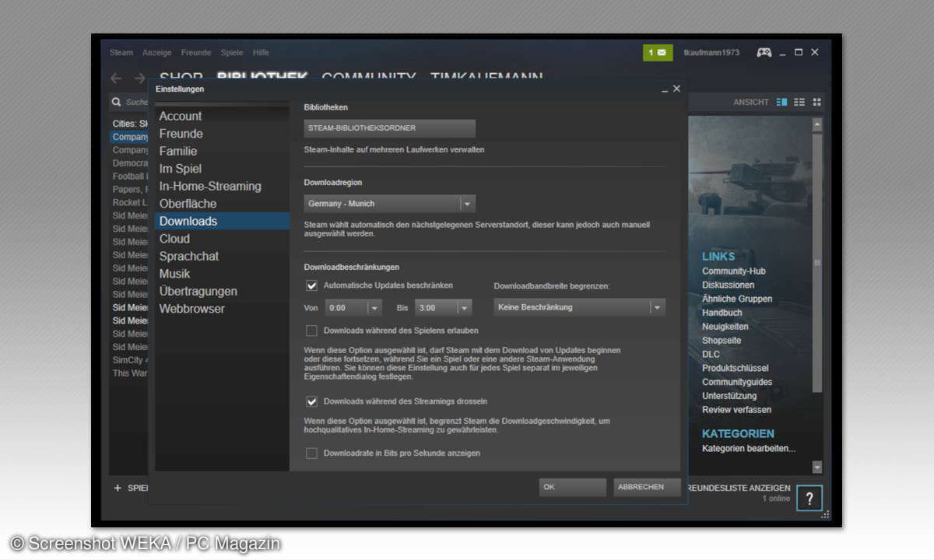Image resolution: width=934 pixels, height=560 pixels.
Task: Open the green notifications envelope
Action: coord(658,53)
